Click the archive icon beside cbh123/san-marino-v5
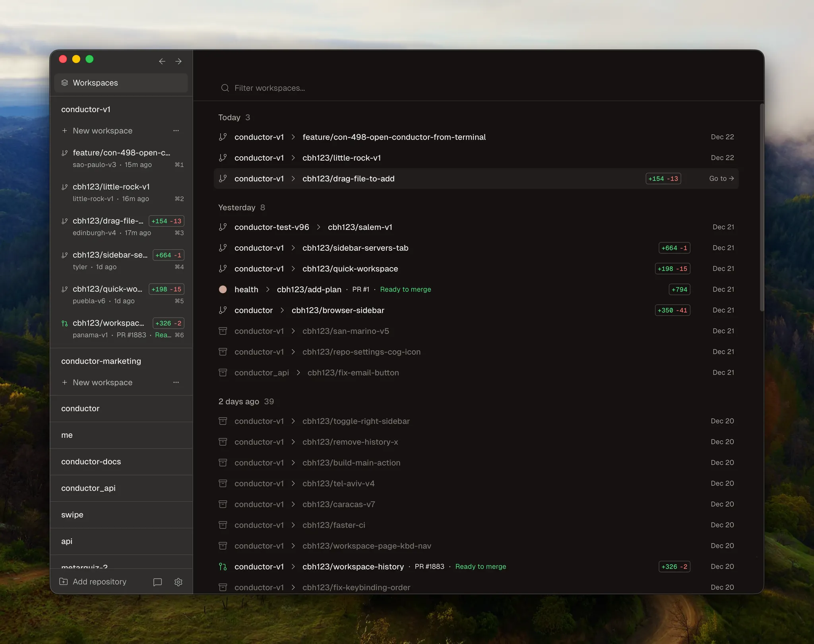 (223, 331)
